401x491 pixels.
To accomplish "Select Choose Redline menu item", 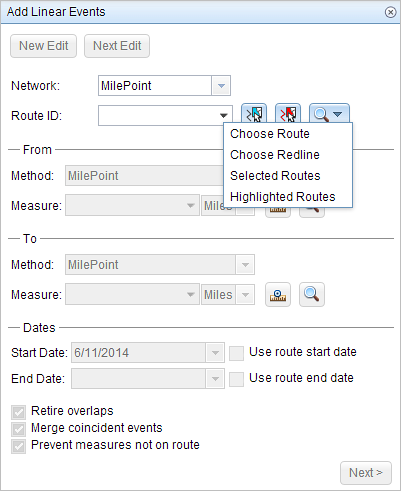I will [x=288, y=155].
